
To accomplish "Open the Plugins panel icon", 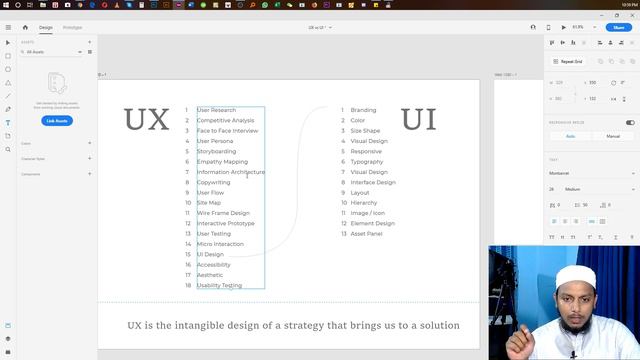I will coord(8,352).
